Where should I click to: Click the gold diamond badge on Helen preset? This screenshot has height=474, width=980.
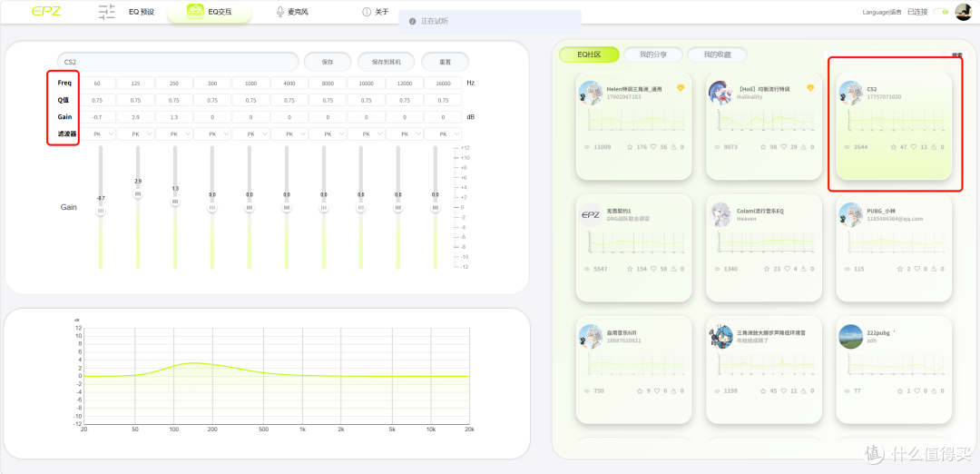coord(681,88)
